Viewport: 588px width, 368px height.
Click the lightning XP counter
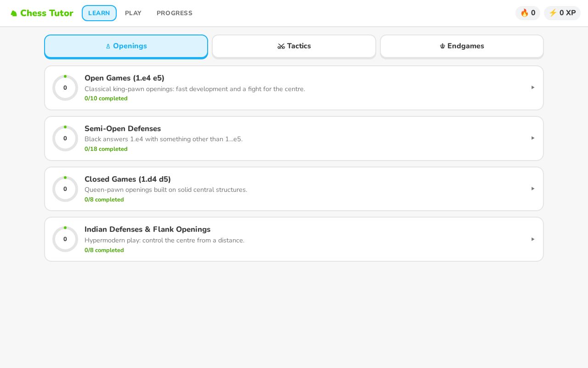coord(562,13)
